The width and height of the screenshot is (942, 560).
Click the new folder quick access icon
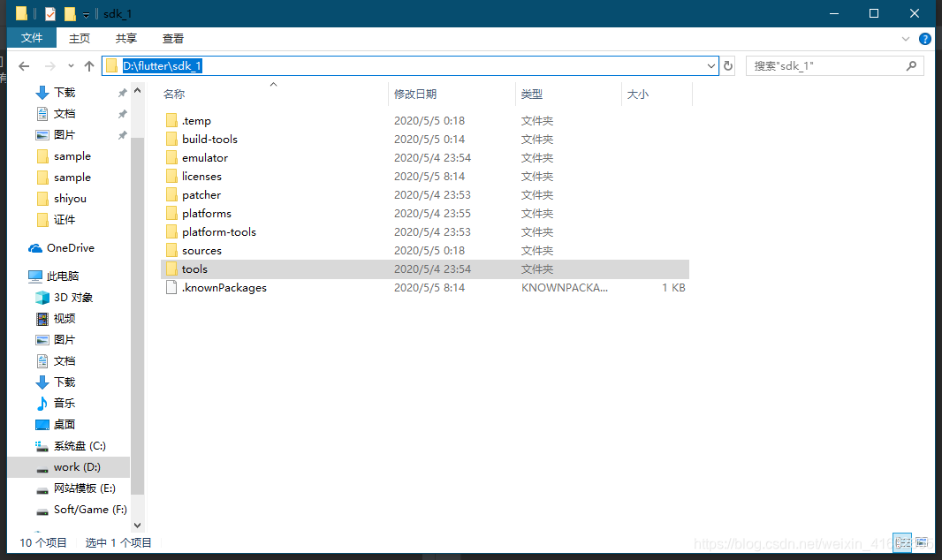(70, 13)
